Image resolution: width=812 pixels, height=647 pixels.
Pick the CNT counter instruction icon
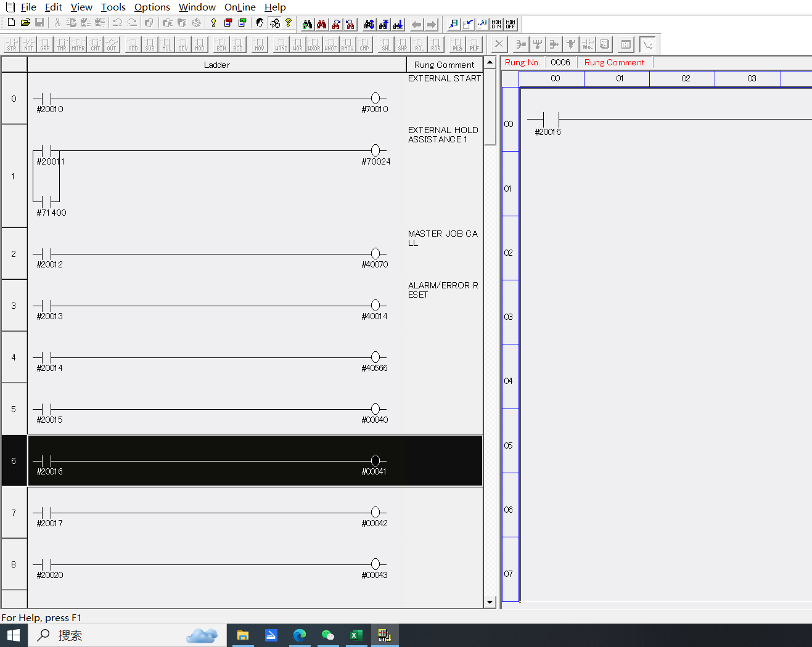(95, 44)
